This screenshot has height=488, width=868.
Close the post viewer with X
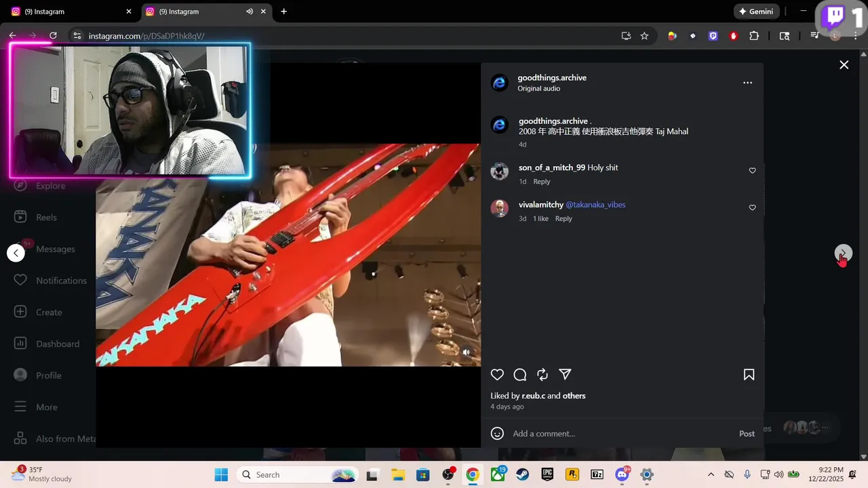pyautogui.click(x=844, y=65)
